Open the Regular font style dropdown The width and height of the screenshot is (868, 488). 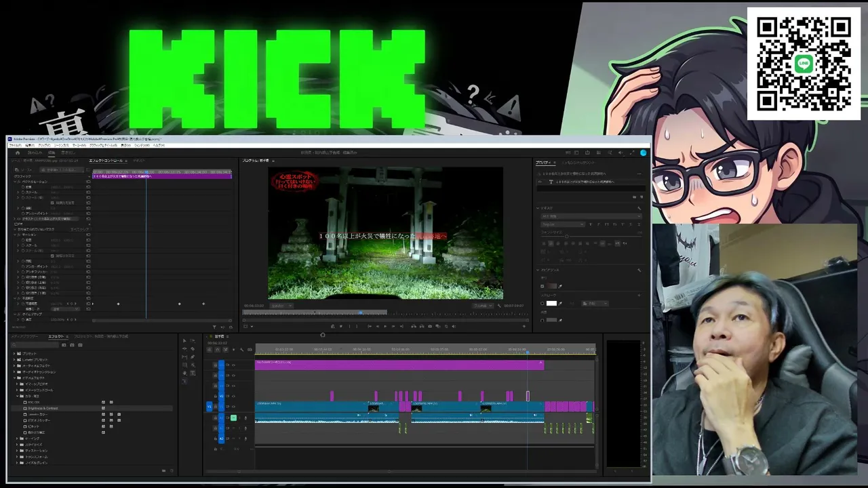coord(562,224)
